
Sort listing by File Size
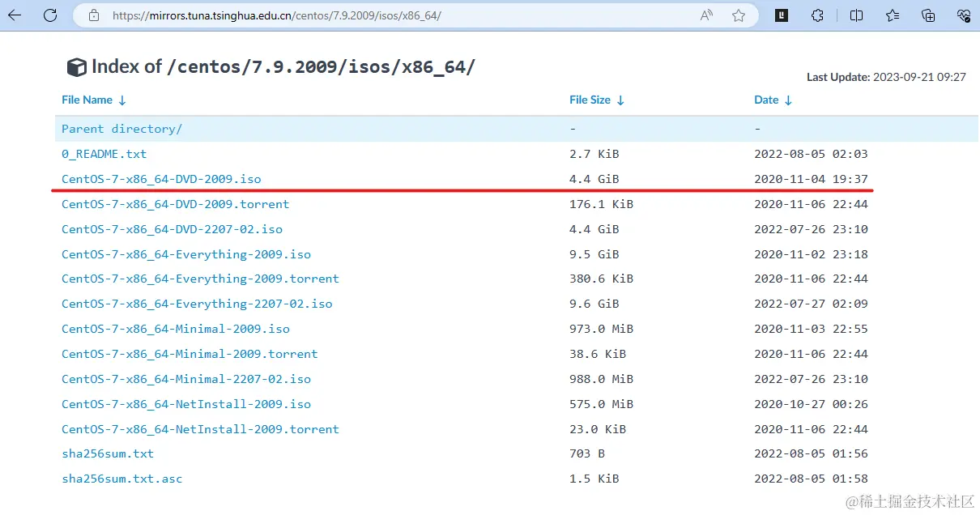(597, 100)
